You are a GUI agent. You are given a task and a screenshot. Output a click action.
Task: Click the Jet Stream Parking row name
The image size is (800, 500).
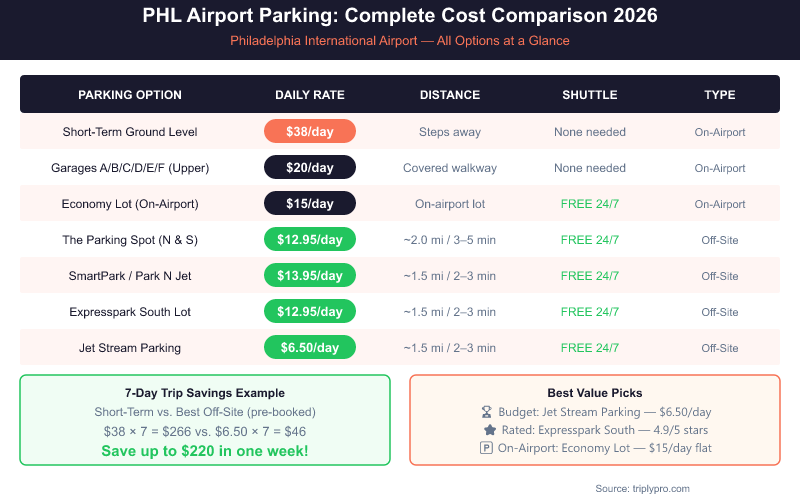[x=130, y=348]
